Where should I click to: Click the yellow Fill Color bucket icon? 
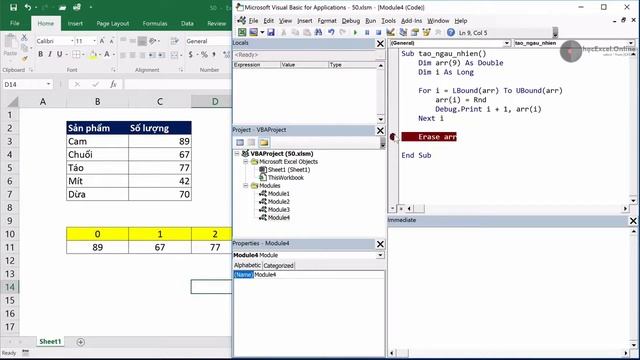click(x=93, y=55)
